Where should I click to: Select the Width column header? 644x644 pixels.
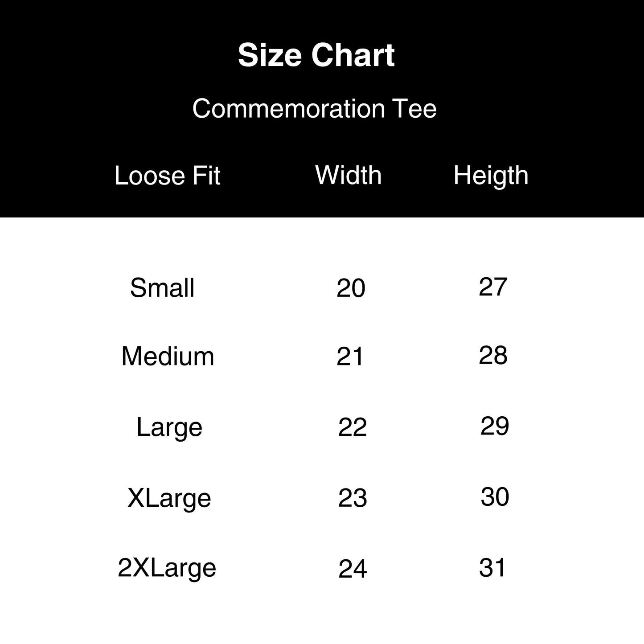[349, 175]
